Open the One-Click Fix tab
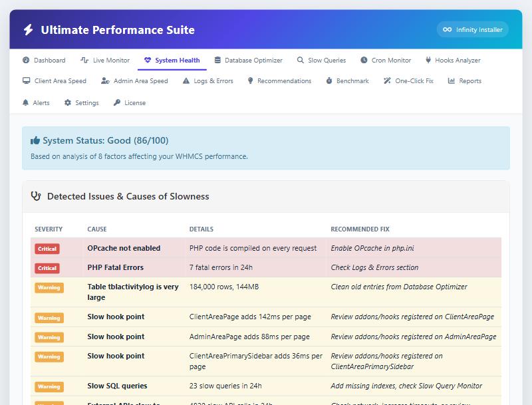Viewport: 532px width, 405px height. tap(408, 80)
